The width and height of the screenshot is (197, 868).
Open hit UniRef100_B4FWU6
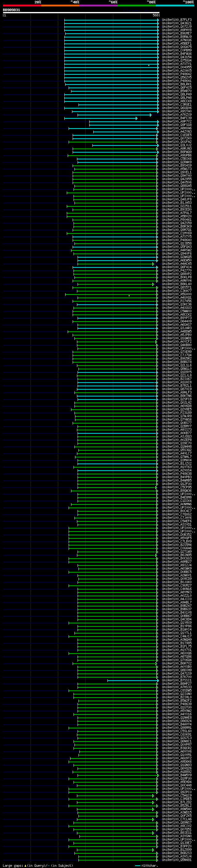[176, 54]
